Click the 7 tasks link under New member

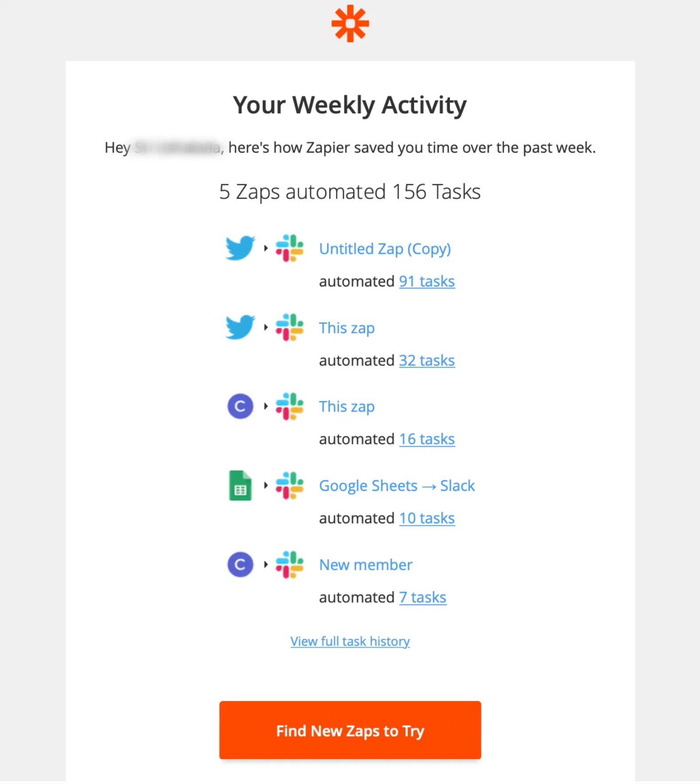[x=422, y=597]
